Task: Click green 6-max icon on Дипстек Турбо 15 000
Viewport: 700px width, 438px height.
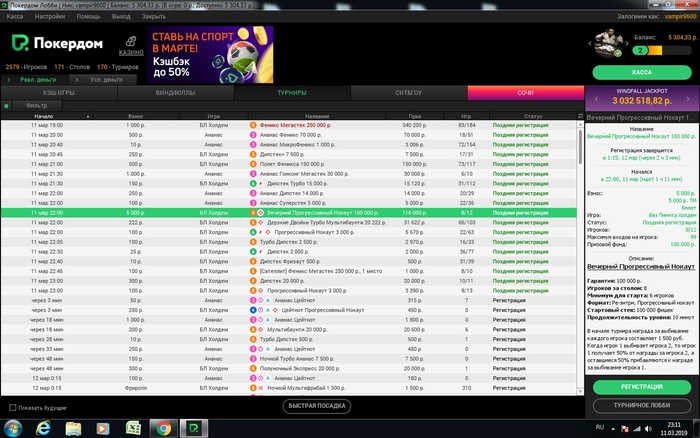Action: click(253, 184)
